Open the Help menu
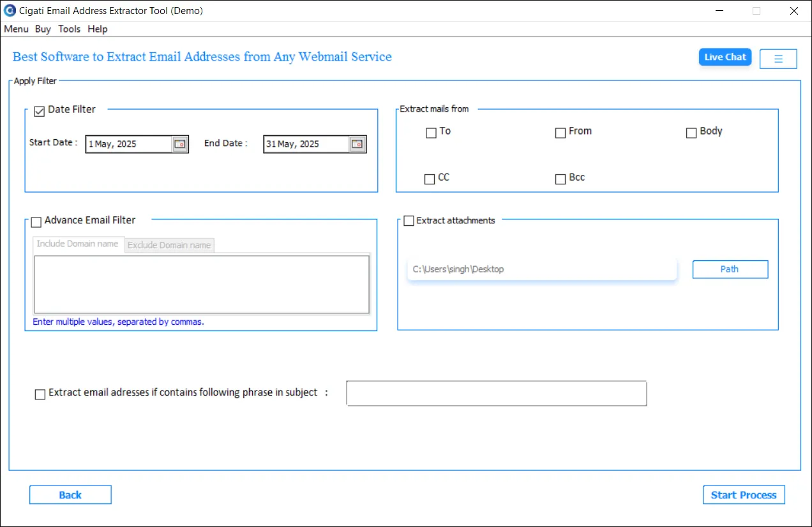The height and width of the screenshot is (527, 812). point(98,29)
